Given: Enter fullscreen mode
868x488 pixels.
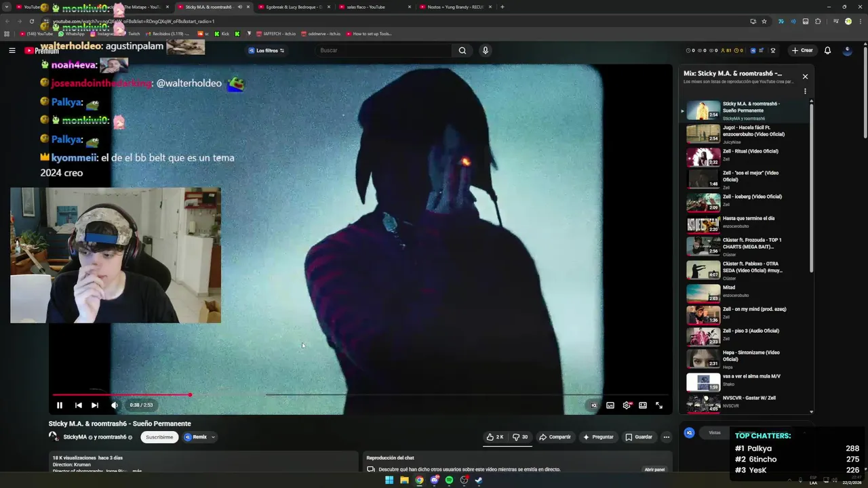Looking at the screenshot, I should [659, 405].
